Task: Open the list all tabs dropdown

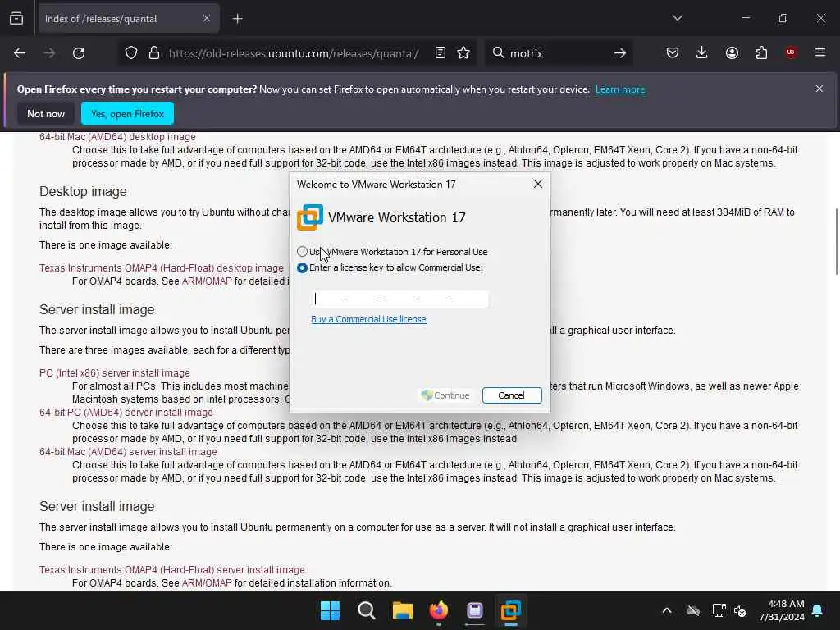Action: coord(678,18)
